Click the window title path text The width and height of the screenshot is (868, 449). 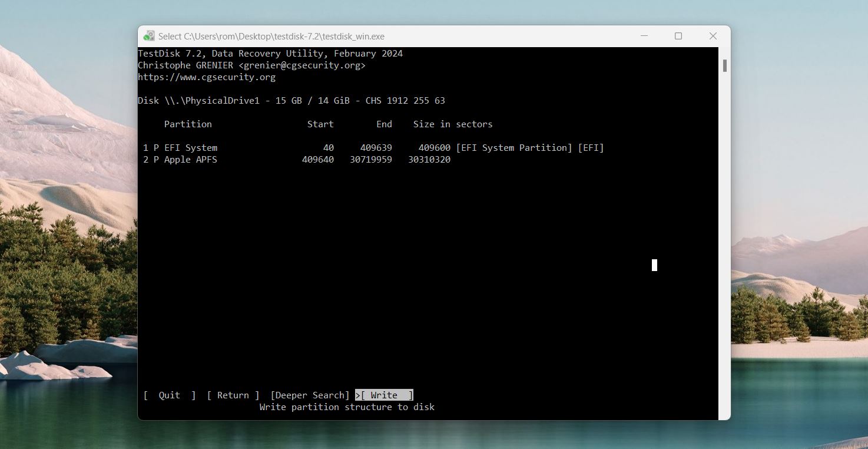(x=271, y=37)
